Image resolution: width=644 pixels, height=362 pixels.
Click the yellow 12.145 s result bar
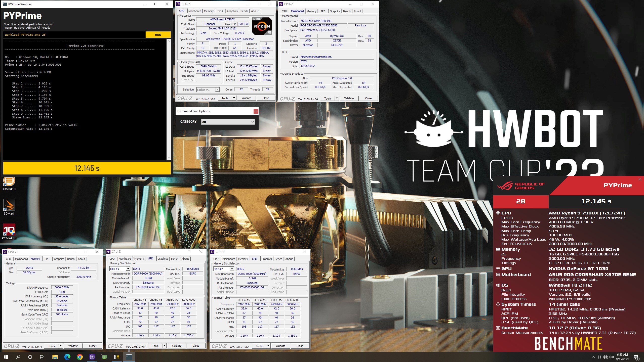tap(87, 168)
